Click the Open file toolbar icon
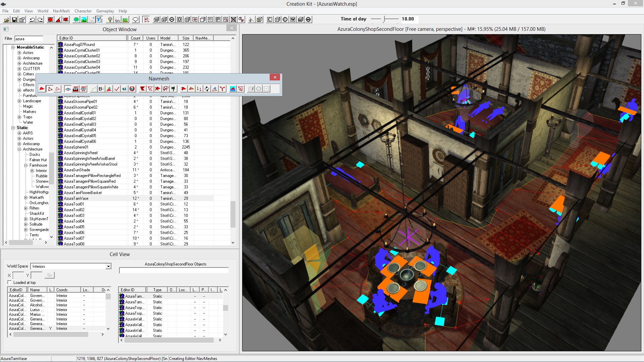644x362 pixels. click(6, 19)
